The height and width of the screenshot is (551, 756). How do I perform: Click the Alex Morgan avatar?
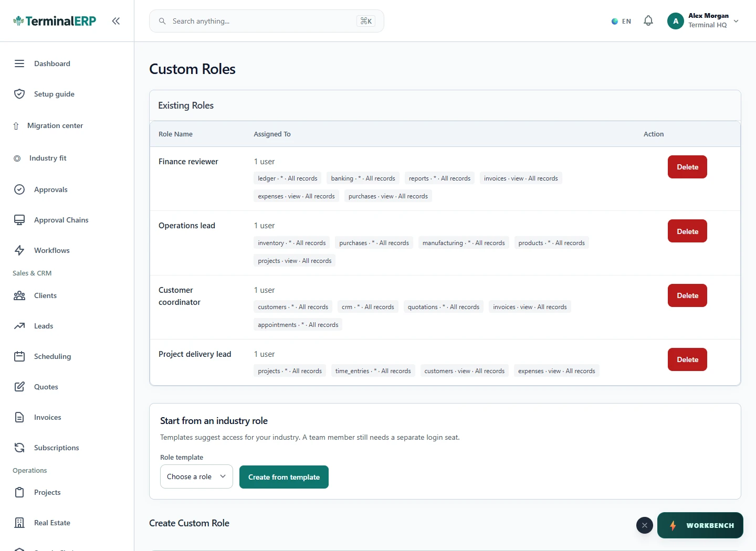676,21
